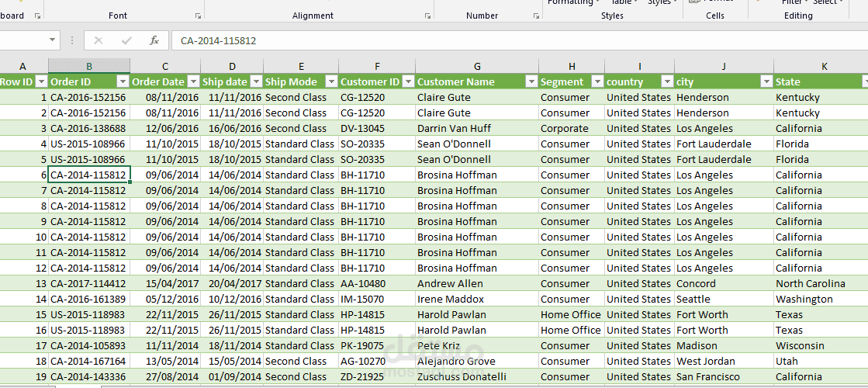Viewport: 868px width, 388px height.
Task: Open the Alignment settings dialog launcher
Action: coord(428,16)
